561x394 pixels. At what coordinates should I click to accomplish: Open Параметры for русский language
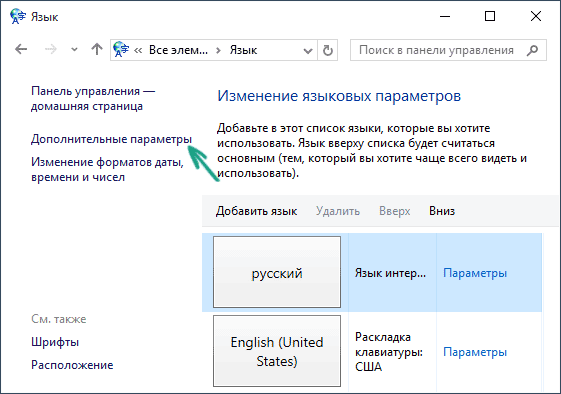coord(475,273)
